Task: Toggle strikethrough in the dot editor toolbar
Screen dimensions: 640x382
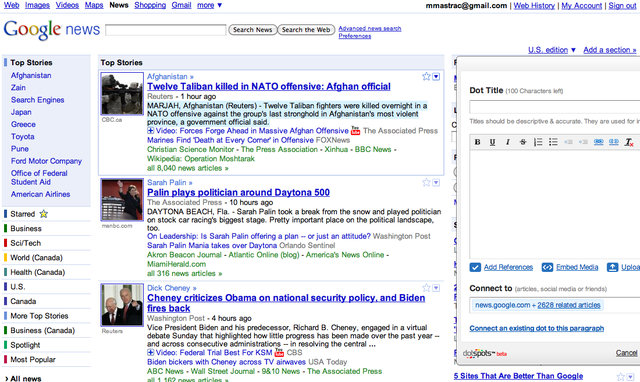Action: point(523,142)
